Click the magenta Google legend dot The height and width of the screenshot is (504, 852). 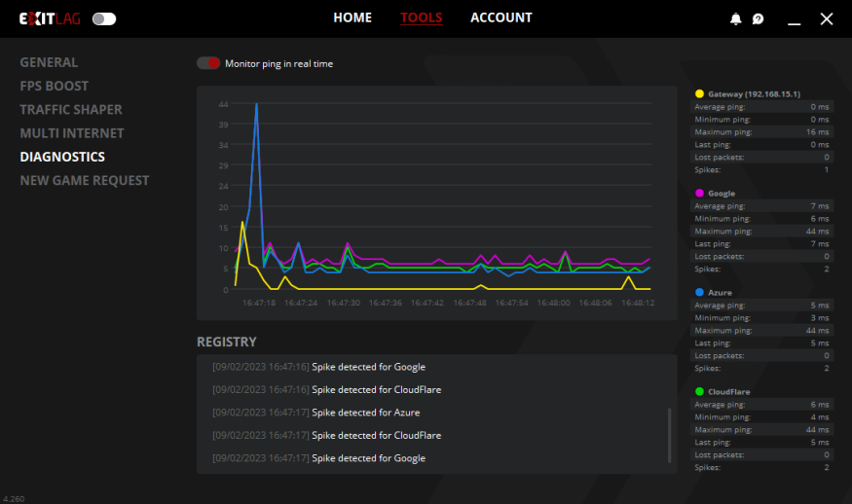[699, 193]
